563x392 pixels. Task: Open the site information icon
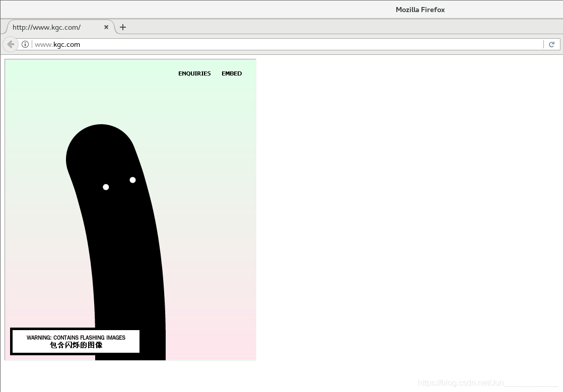pos(25,44)
